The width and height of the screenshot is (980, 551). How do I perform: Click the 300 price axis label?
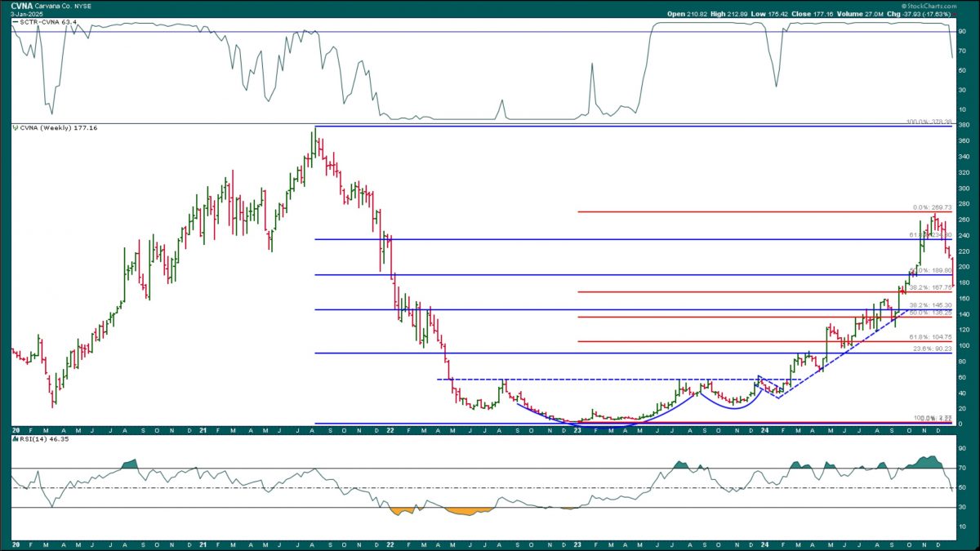(962, 188)
